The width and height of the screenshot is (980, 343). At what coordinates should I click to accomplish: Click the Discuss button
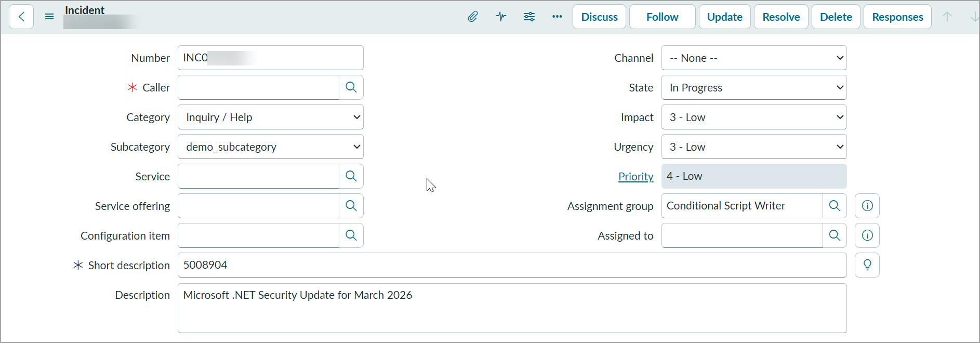pos(600,17)
